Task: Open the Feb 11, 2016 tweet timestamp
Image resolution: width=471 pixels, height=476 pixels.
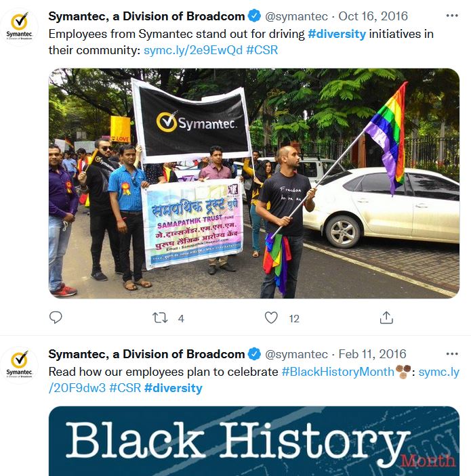Action: tap(372, 354)
